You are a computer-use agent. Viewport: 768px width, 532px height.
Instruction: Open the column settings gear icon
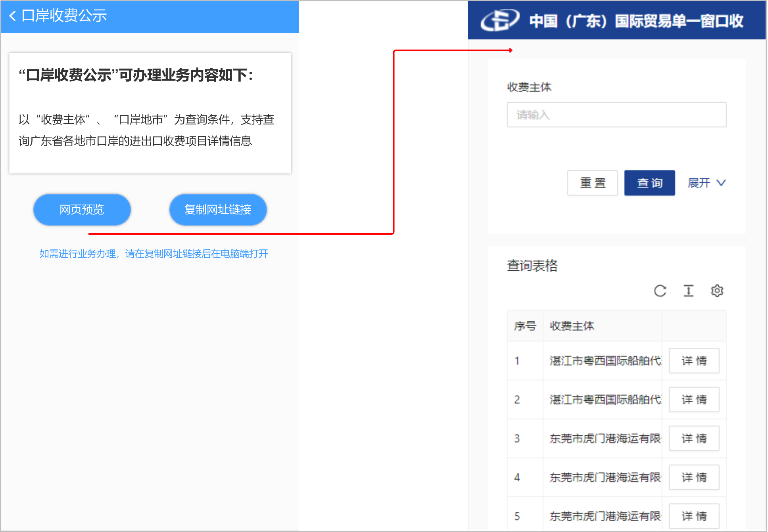[717, 291]
